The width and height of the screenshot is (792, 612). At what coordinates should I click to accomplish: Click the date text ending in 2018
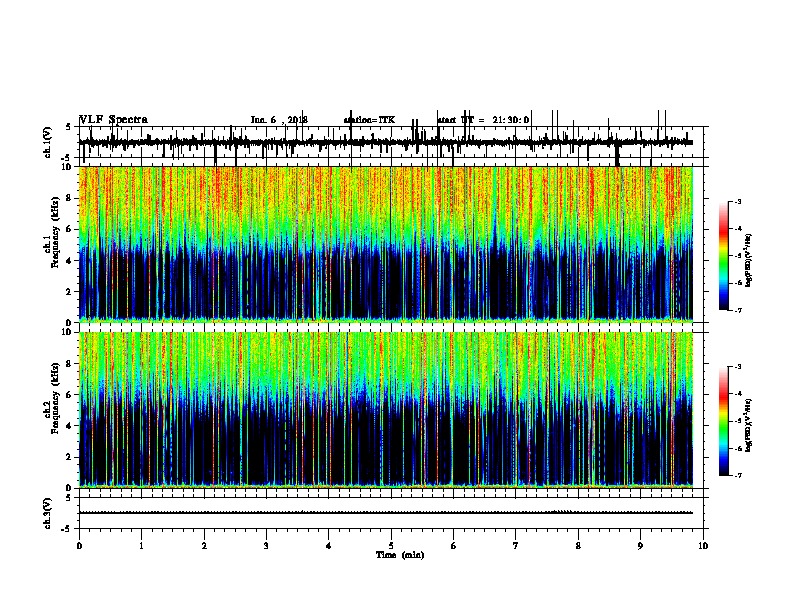[279, 120]
